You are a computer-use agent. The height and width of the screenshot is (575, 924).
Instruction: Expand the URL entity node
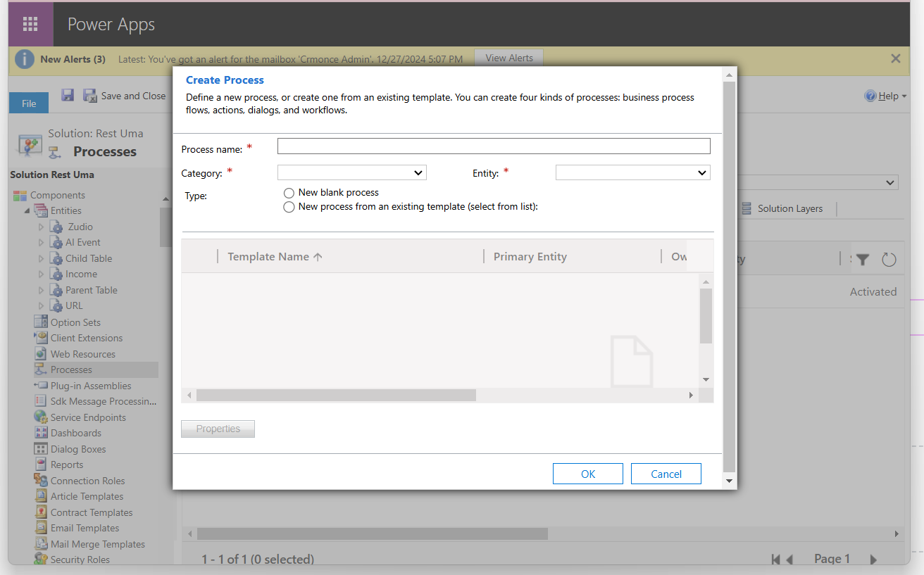(42, 305)
